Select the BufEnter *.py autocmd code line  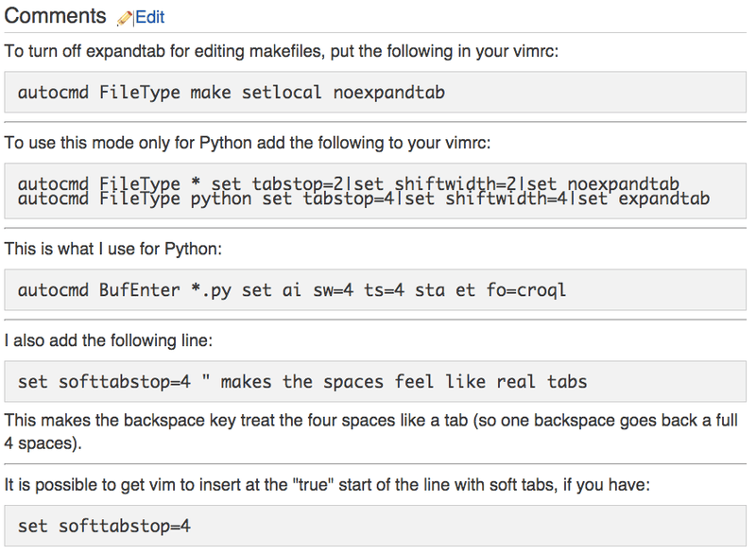click(378, 289)
